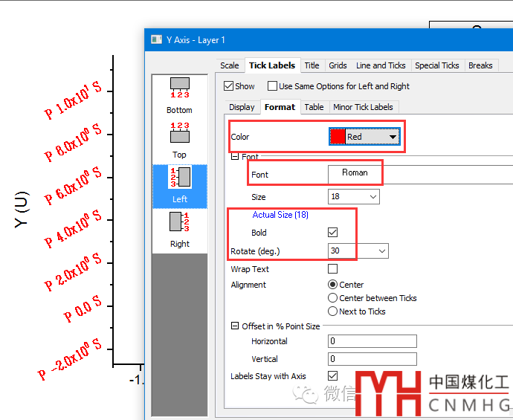Click the P 8.0x10⁰ S tick label
Viewport: 513px width, 420px height.
click(x=73, y=143)
